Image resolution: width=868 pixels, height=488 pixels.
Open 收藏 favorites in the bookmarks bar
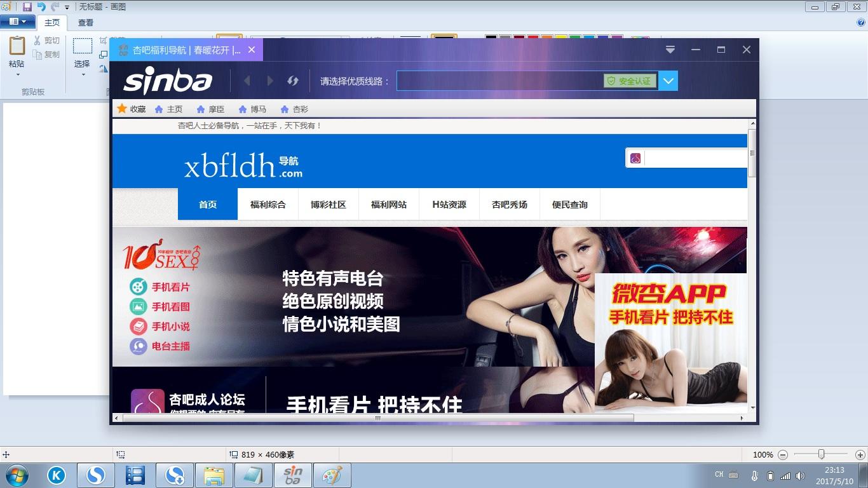click(132, 109)
